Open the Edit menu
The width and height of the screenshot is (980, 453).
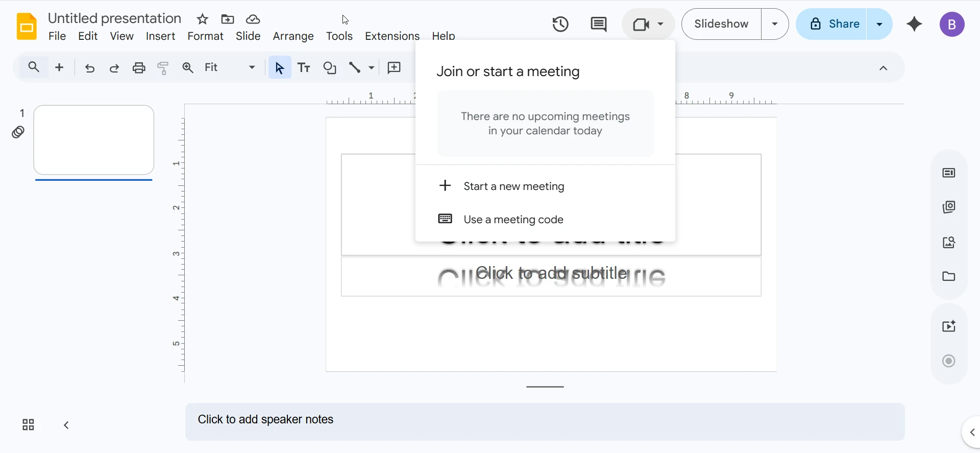(88, 36)
